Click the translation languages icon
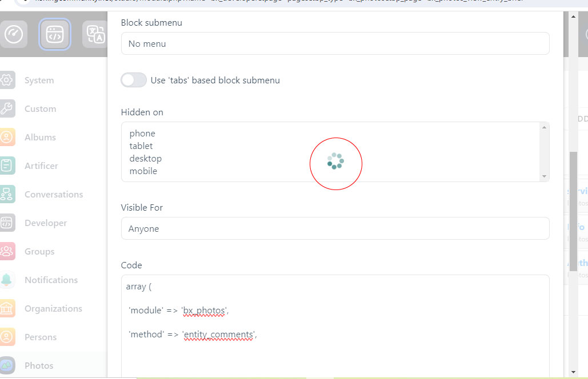 [x=95, y=34]
